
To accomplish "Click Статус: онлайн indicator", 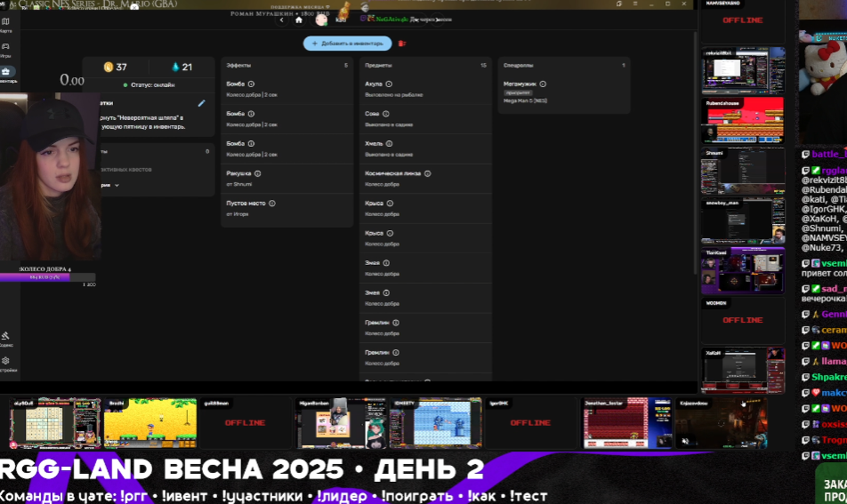I will (149, 84).
